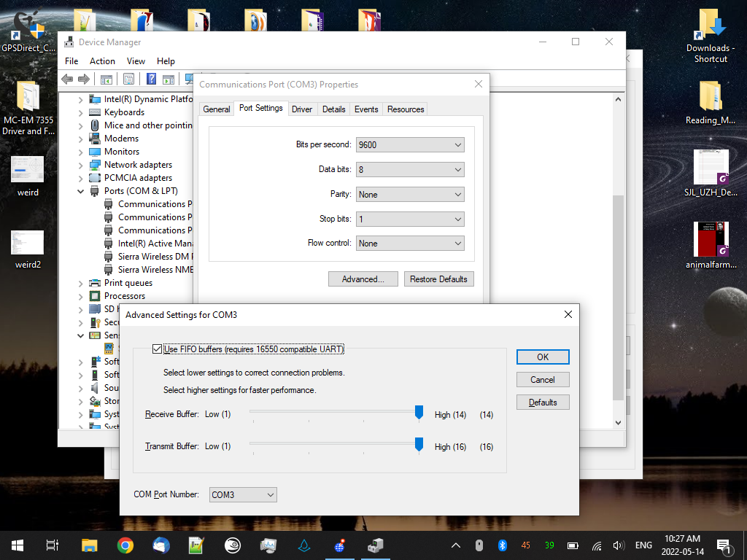This screenshot has width=747, height=560.
Task: Toggle the action pane toolbar icon
Action: pos(169,79)
